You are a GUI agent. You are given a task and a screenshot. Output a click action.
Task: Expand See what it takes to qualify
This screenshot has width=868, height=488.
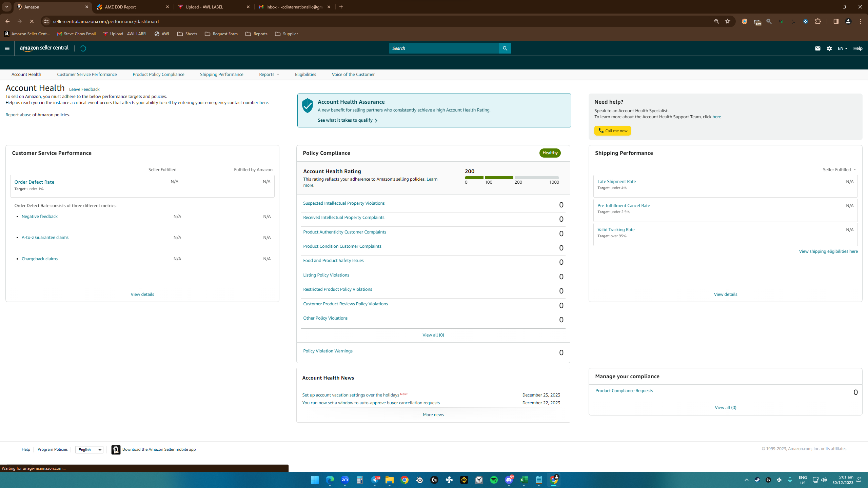tap(348, 120)
